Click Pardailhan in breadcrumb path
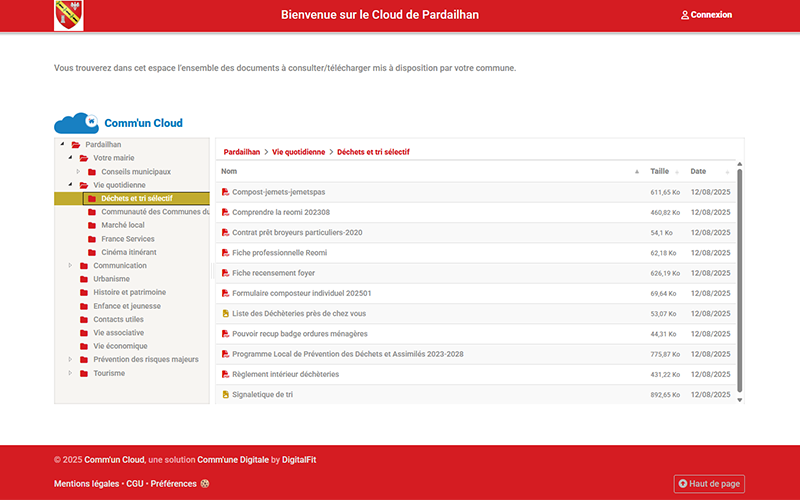 pos(242,152)
